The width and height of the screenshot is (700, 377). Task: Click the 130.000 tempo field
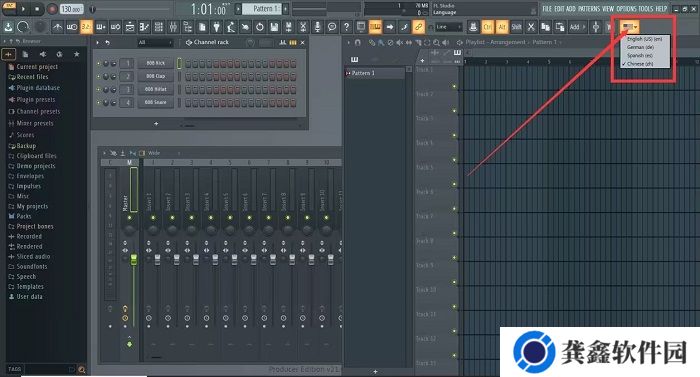click(71, 9)
